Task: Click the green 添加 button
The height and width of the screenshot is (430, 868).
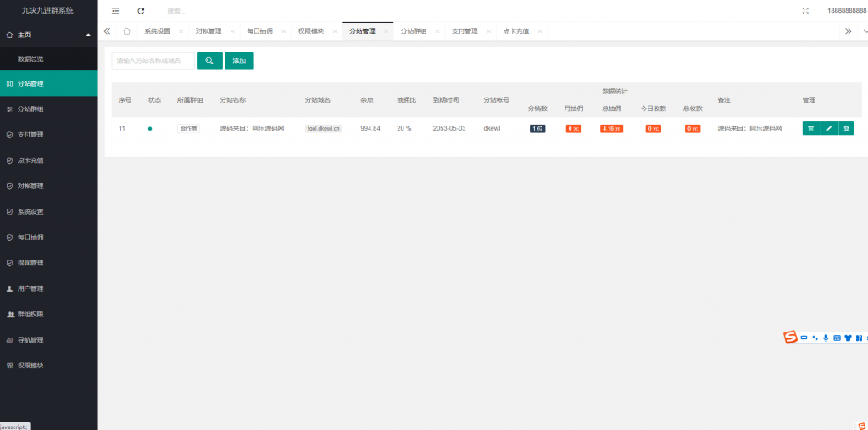Action: pyautogui.click(x=239, y=61)
